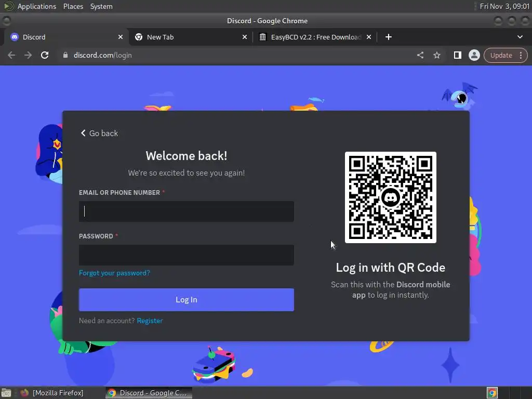Focus the password field
This screenshot has width=532, height=399.
click(x=187, y=255)
